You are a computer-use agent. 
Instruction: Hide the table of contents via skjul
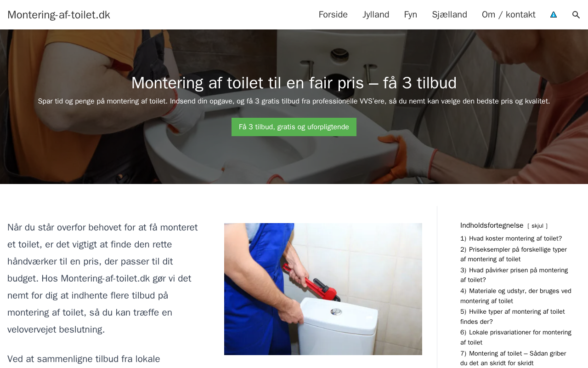point(537,226)
